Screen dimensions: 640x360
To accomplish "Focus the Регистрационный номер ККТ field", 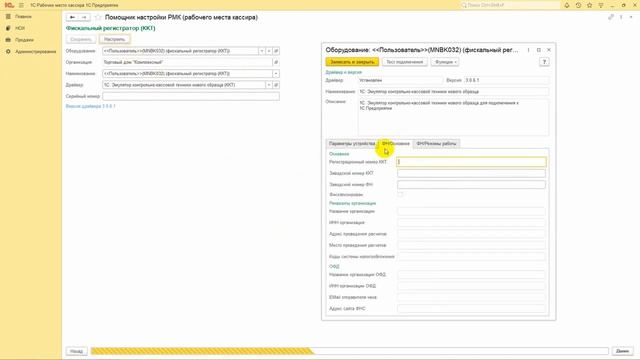I will [471, 162].
